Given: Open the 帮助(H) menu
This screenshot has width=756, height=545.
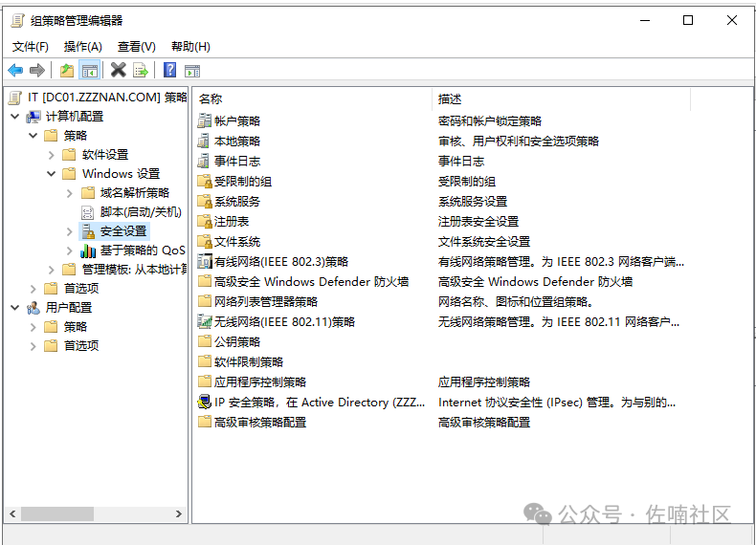Looking at the screenshot, I should 190,46.
